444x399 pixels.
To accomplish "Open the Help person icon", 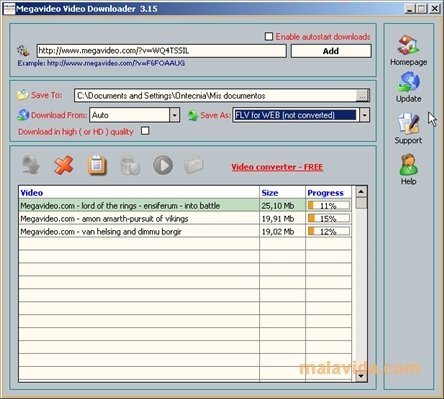I will [408, 164].
